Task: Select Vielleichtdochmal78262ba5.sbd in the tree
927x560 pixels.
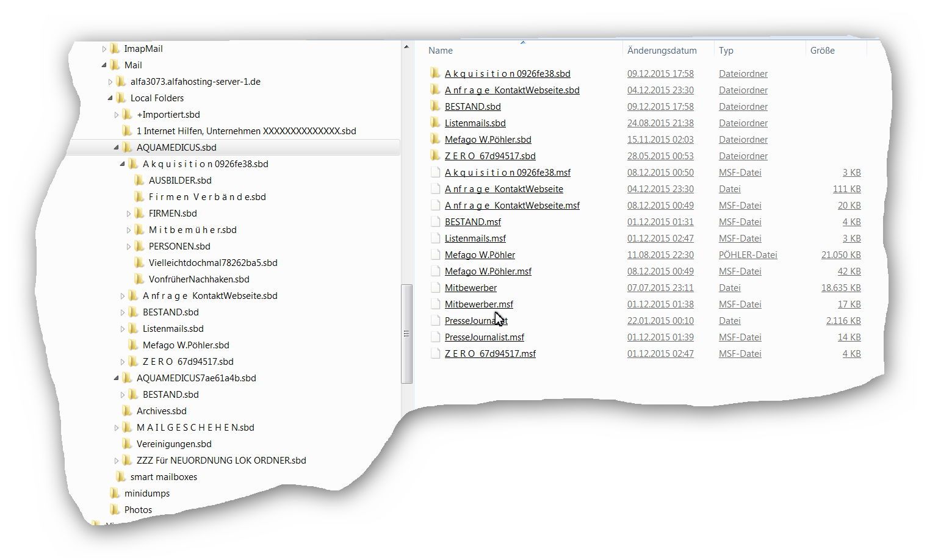Action: 213,262
